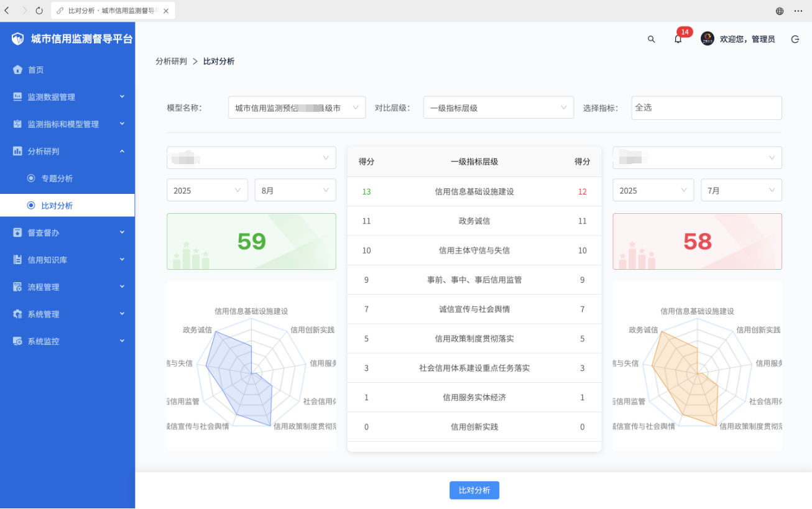Expand the 监测数据管理 menu
Image resolution: width=812 pixels, height=509 pixels.
(67, 97)
